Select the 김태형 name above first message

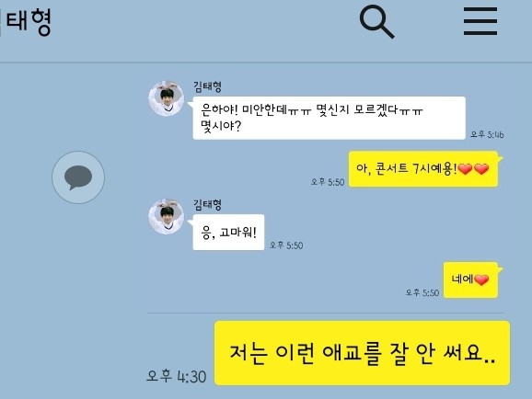click(208, 86)
